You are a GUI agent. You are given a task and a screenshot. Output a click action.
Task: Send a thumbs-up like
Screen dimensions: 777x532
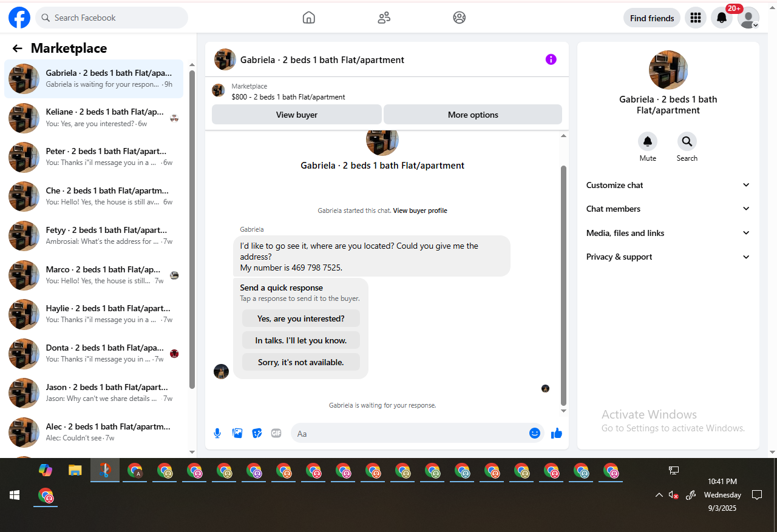click(557, 433)
